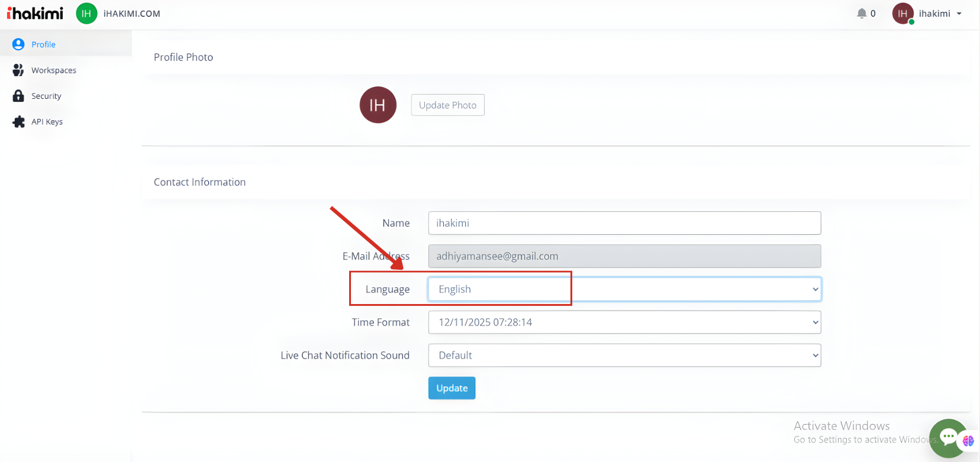The image size is (980, 462).
Task: Click the Security lock icon
Action: pyautogui.click(x=18, y=96)
